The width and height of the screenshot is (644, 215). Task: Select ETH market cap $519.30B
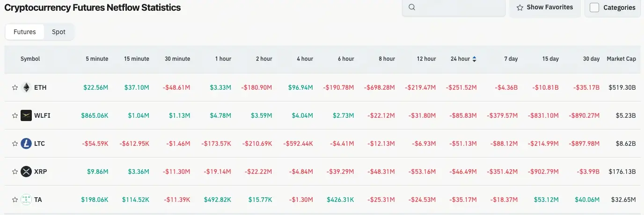(x=622, y=87)
